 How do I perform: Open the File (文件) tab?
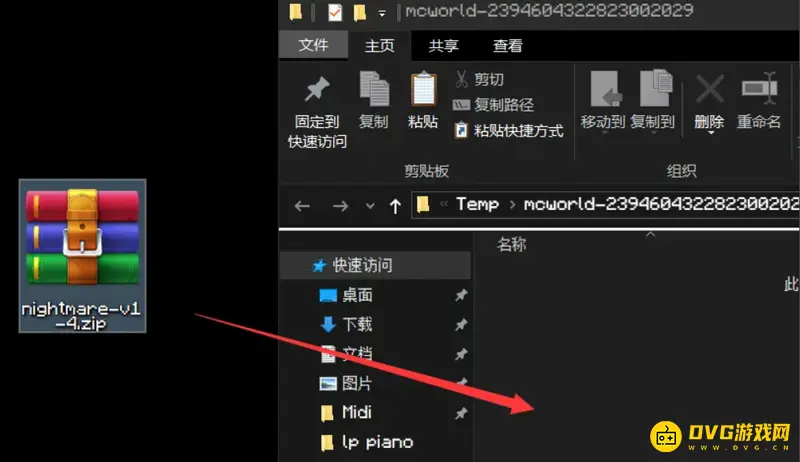tap(313, 45)
